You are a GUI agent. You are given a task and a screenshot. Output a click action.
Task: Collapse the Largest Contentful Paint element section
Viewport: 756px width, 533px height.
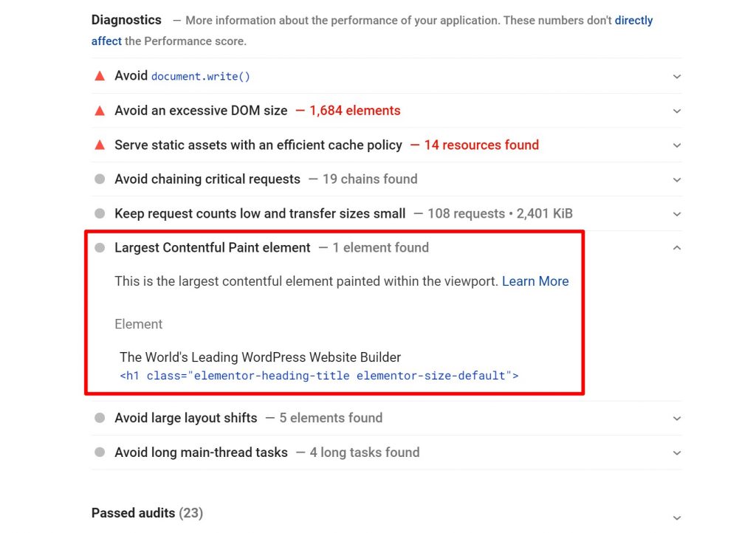click(x=677, y=248)
